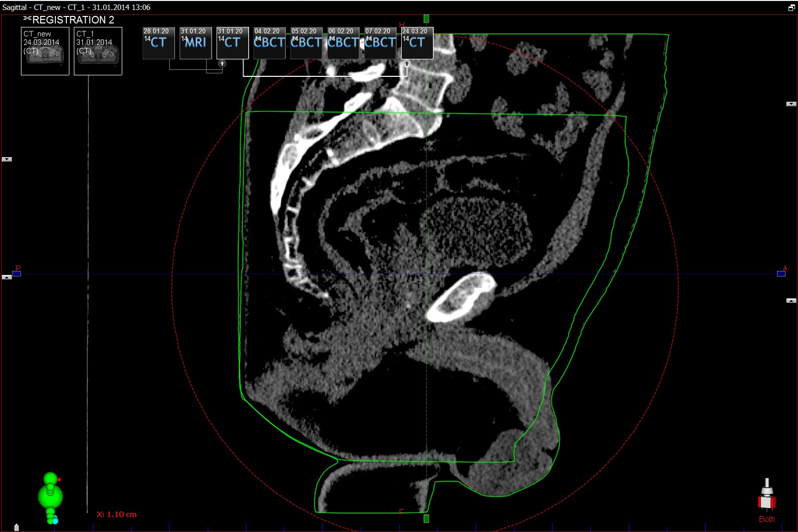Expand the upper right panel arrow
Screen dimensions: 798x532
(x=791, y=104)
